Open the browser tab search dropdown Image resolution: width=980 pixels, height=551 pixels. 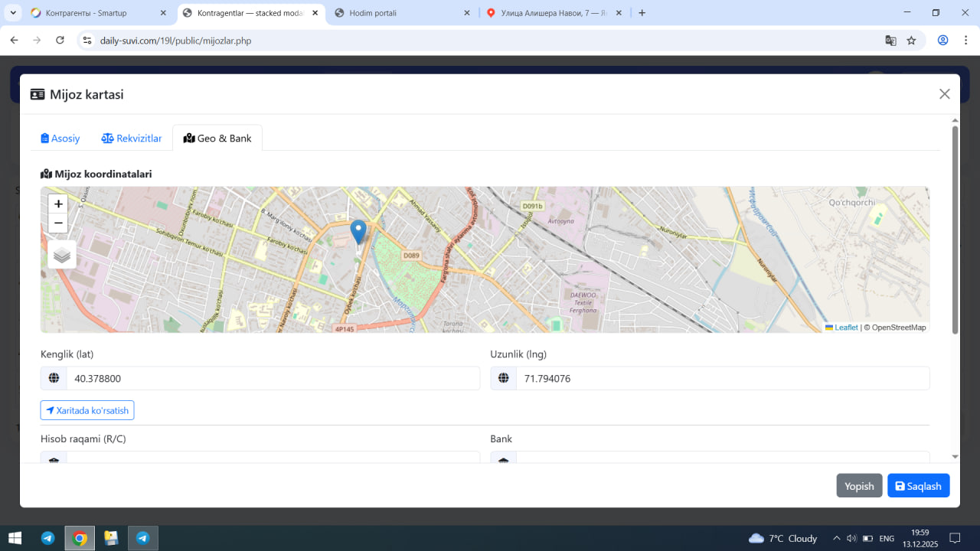pyautogui.click(x=13, y=13)
